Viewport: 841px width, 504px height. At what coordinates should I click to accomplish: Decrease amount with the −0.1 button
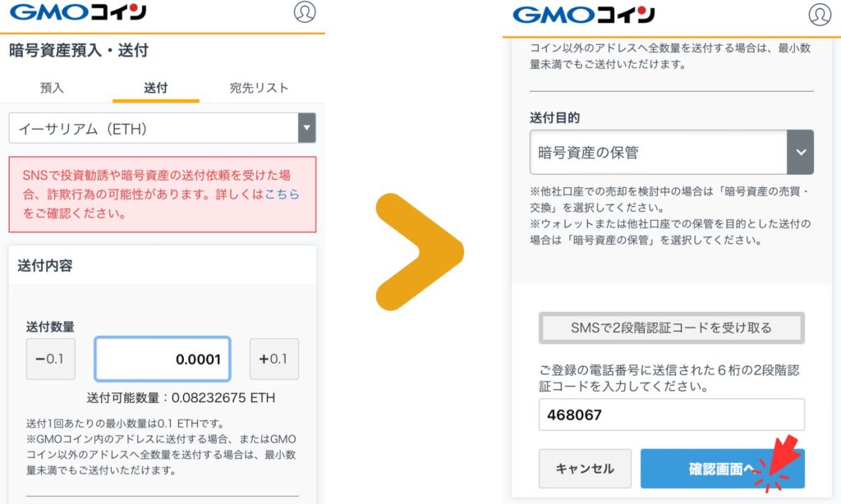50,359
